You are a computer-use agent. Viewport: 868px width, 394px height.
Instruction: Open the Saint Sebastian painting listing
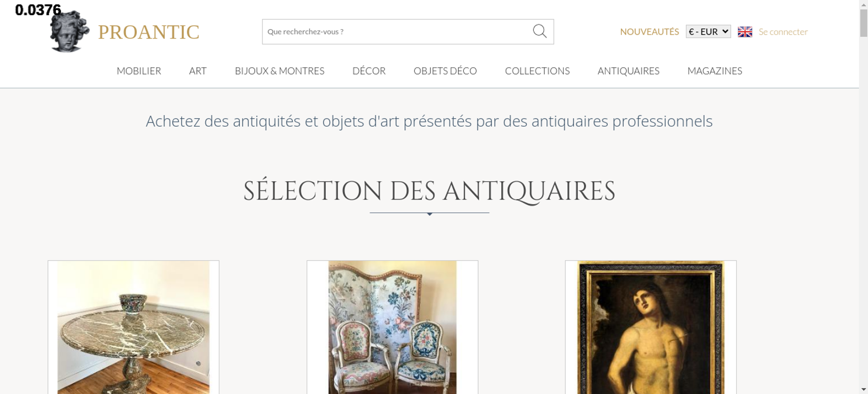[651, 327]
